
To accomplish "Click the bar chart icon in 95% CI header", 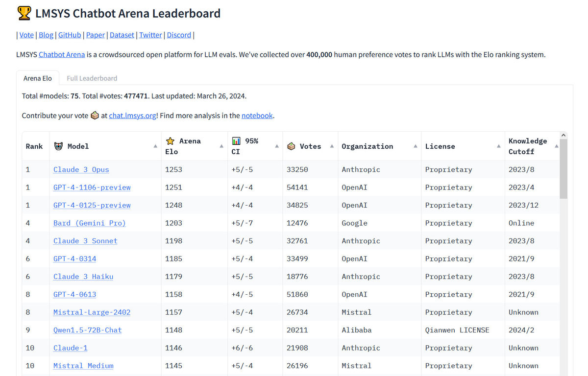I will [x=236, y=141].
